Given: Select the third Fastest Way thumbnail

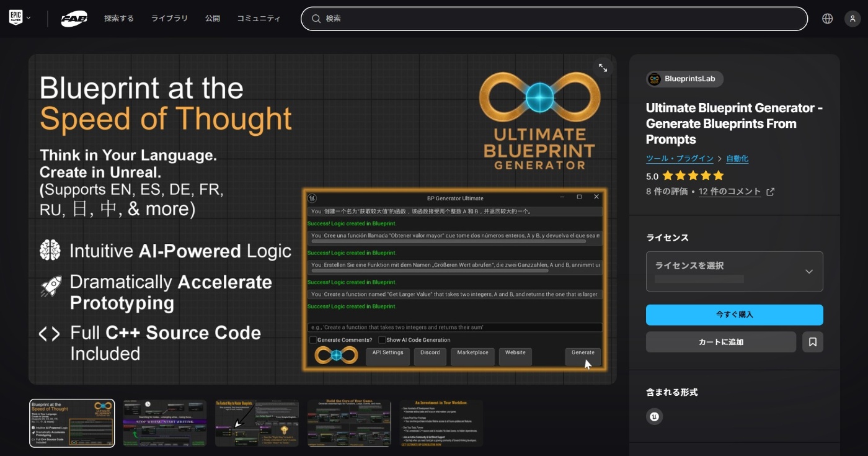Looking at the screenshot, I should pos(257,423).
